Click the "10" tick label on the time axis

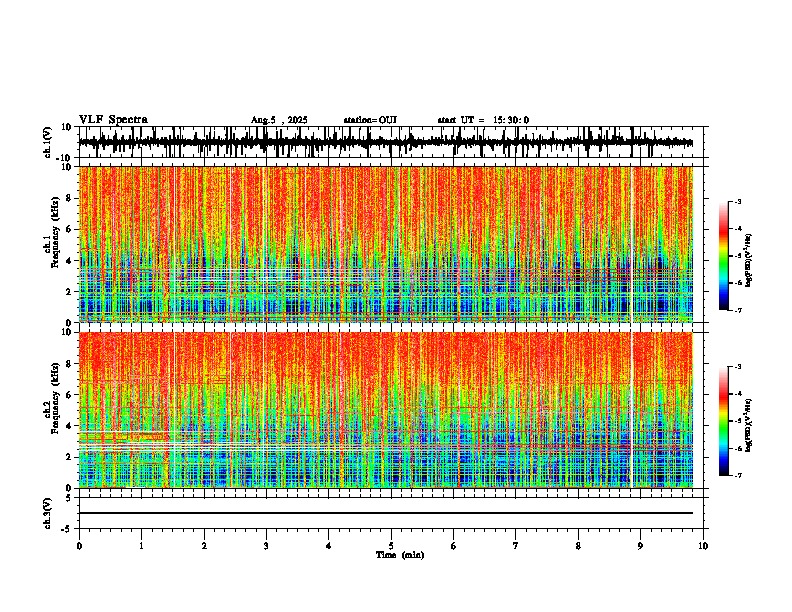(x=703, y=546)
